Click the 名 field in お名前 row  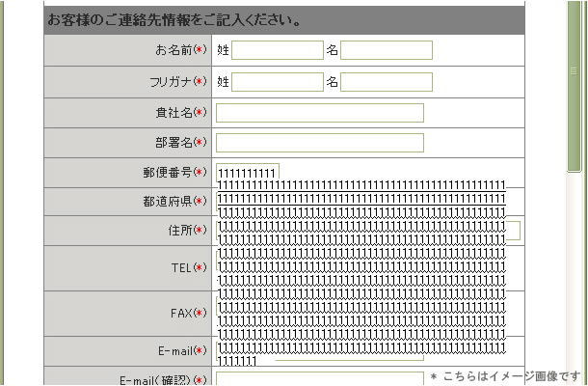click(x=386, y=50)
